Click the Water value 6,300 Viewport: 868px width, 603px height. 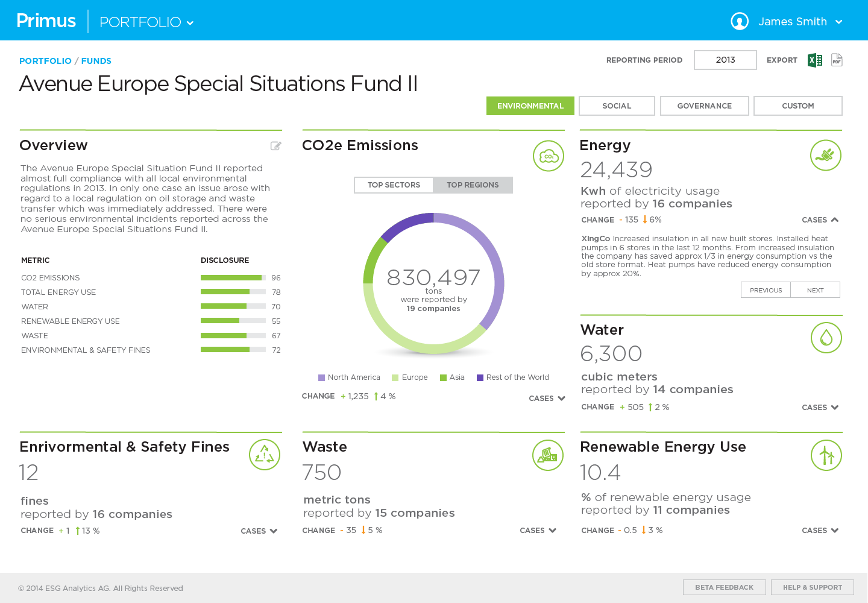coord(611,354)
